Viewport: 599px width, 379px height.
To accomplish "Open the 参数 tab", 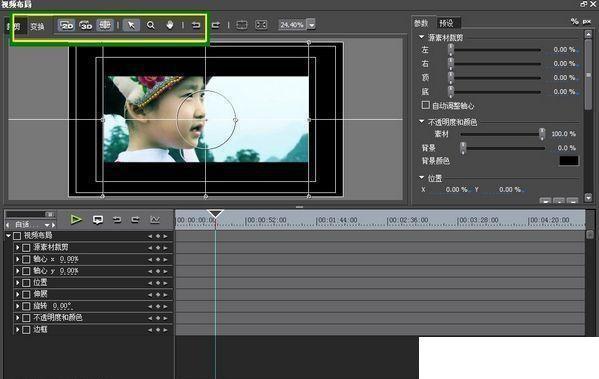I will [421, 23].
